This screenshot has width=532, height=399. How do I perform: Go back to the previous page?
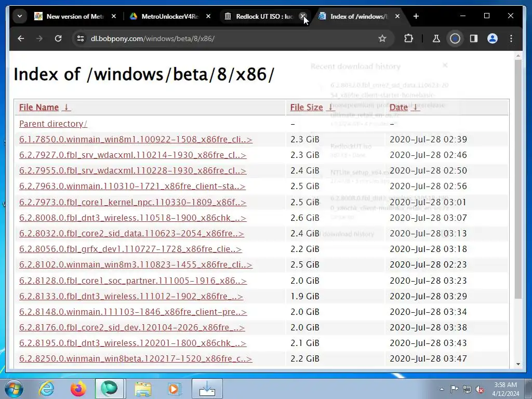point(21,38)
